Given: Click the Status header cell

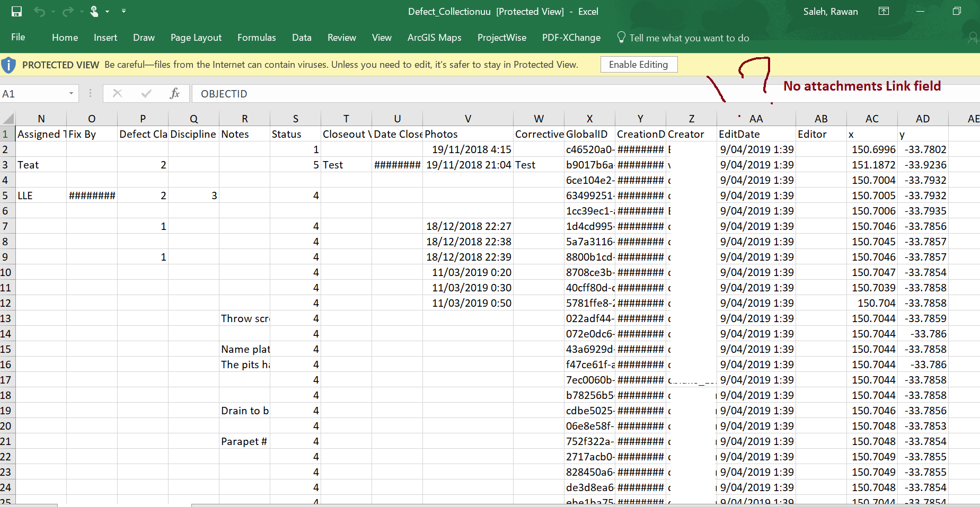Looking at the screenshot, I should click(x=296, y=134).
